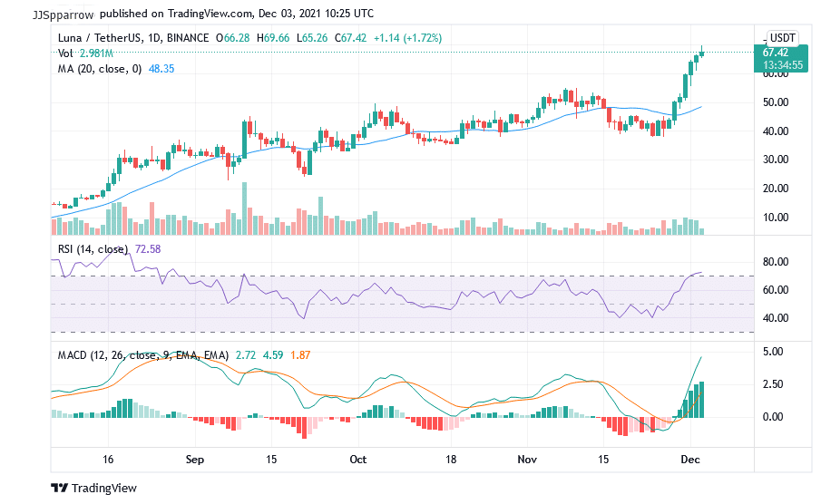This screenshot has width=821, height=504.
Task: Click the 16 date axis label
Action: click(108, 460)
